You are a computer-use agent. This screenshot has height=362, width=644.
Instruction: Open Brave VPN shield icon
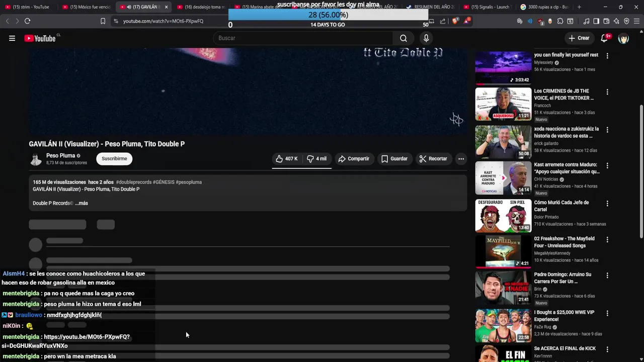[626, 21]
